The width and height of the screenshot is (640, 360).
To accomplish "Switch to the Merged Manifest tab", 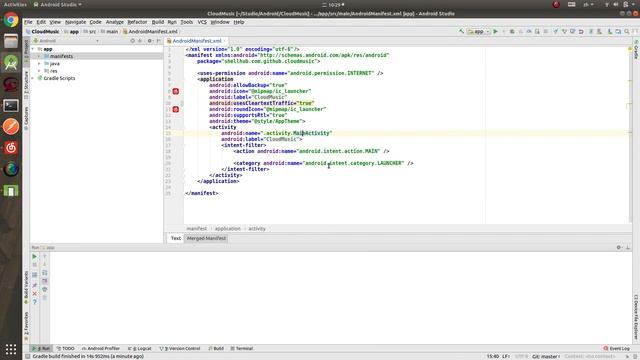I will 206,238.
